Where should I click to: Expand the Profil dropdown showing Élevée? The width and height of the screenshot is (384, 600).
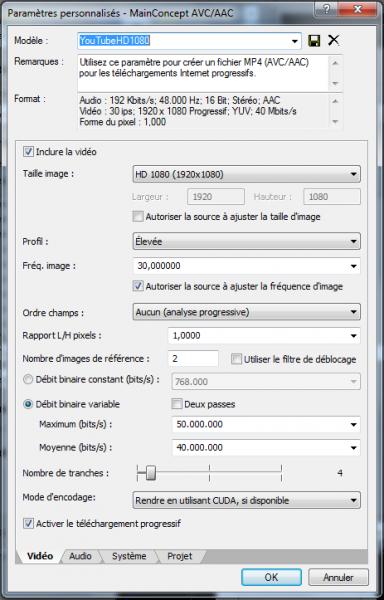246,241
